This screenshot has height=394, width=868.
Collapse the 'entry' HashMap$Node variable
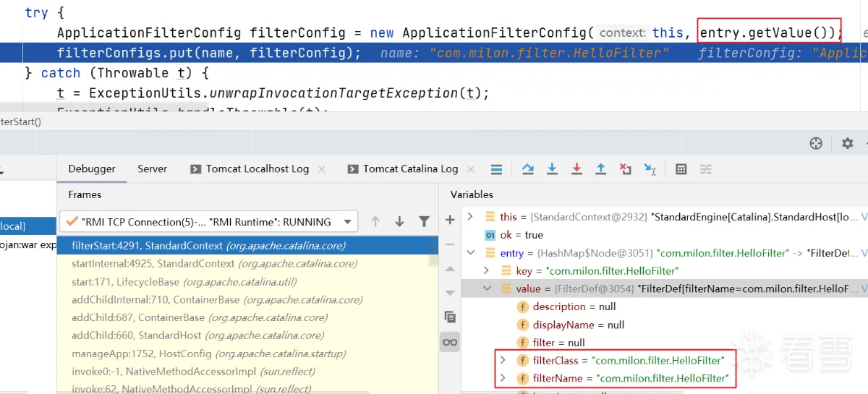[471, 253]
